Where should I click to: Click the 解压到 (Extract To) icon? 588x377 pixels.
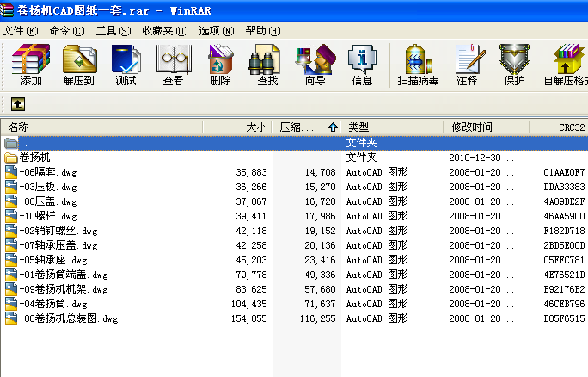[79, 65]
